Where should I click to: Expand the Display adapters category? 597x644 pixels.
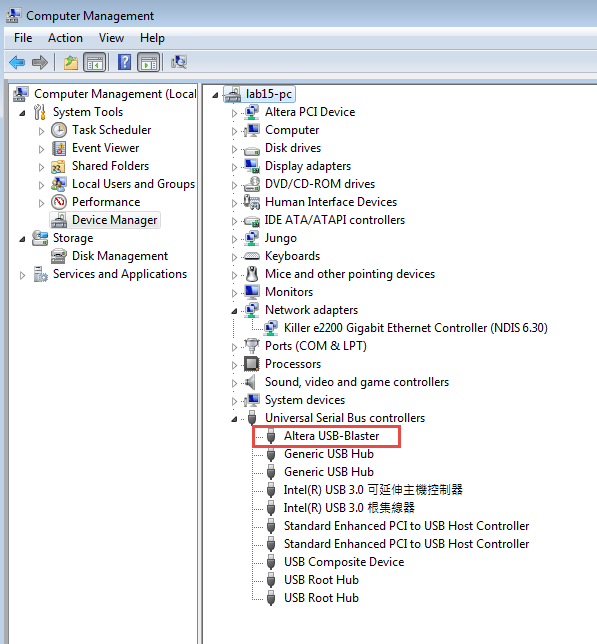coord(234,167)
